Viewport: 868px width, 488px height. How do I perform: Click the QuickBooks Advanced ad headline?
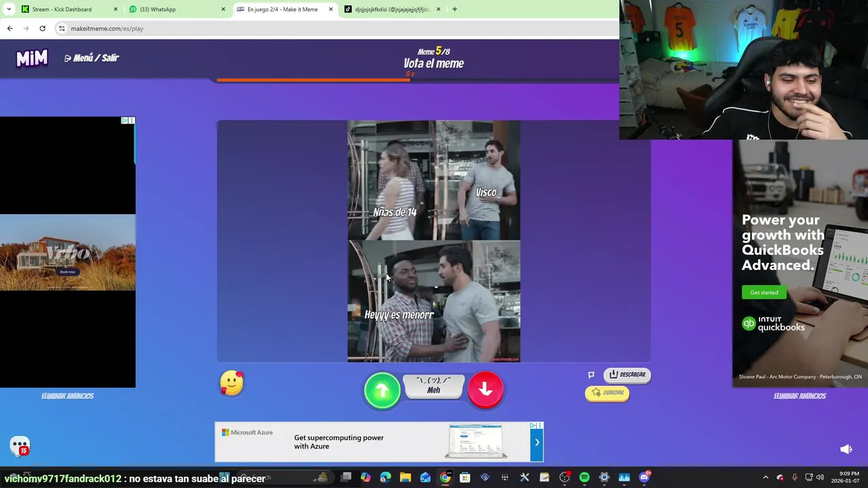[783, 243]
